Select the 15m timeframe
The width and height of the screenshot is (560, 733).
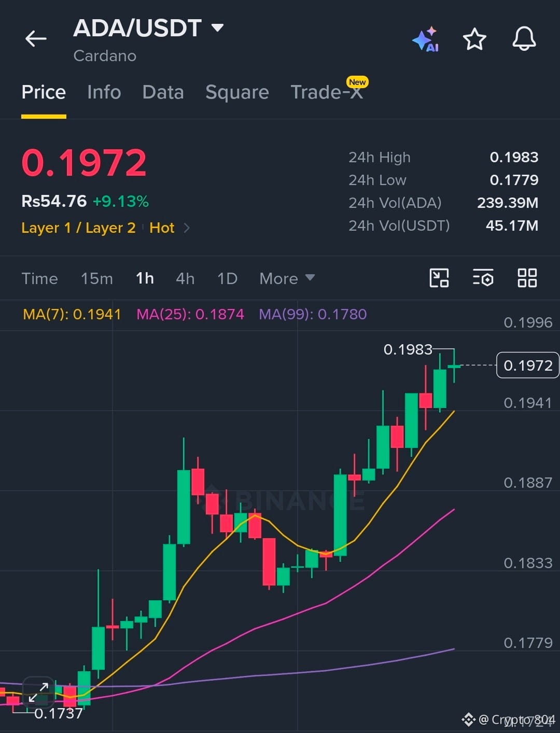pos(97,278)
